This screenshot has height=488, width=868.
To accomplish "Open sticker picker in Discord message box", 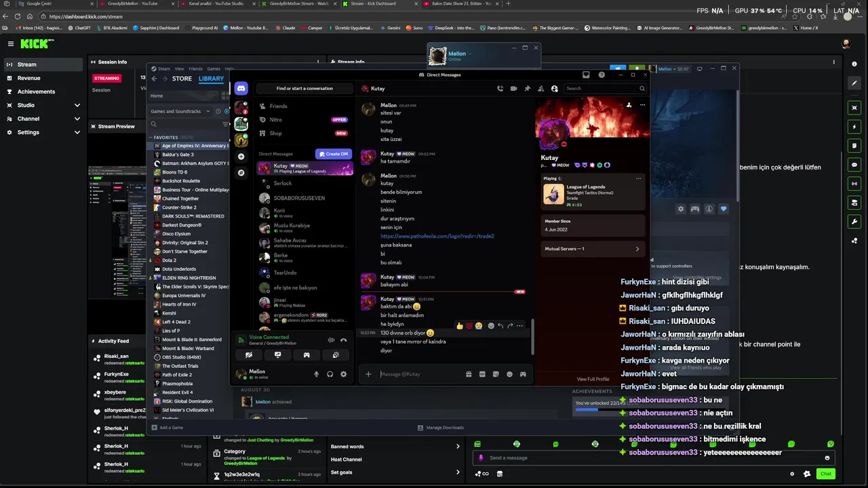I will (496, 374).
